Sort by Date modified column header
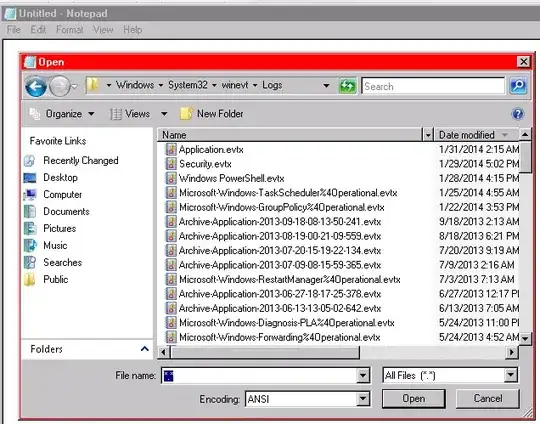Image resolution: width=540 pixels, height=424 pixels. click(x=476, y=135)
